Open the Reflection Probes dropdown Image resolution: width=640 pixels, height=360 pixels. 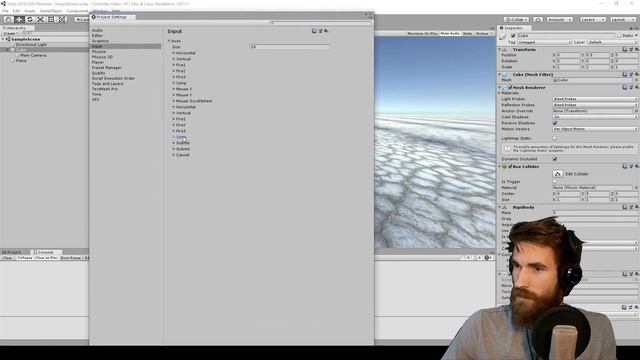pyautogui.click(x=595, y=105)
